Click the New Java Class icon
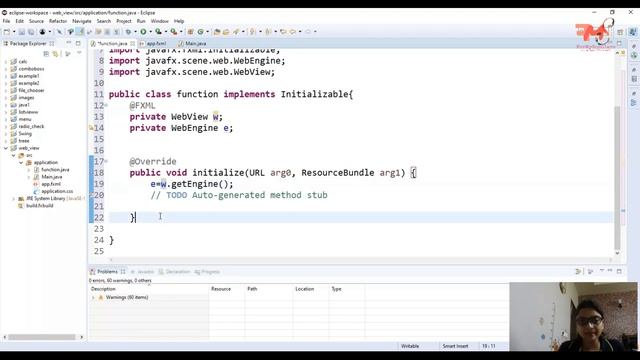 pos(200,32)
